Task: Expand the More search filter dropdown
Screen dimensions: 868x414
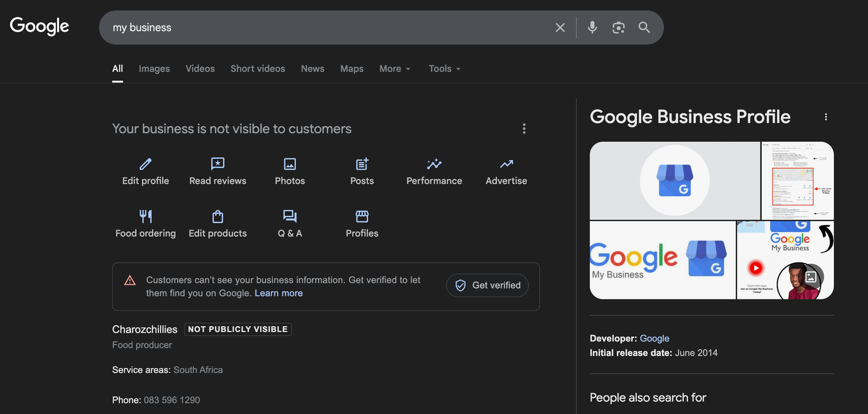Action: (x=395, y=69)
